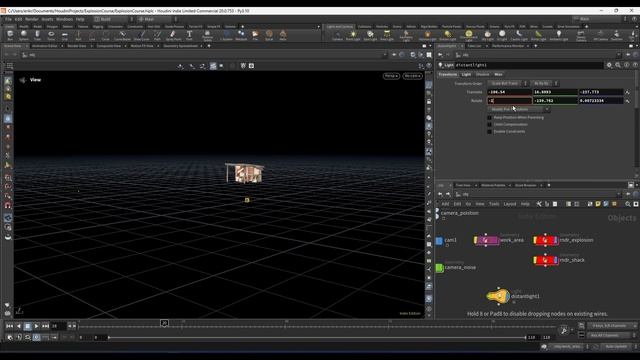The width and height of the screenshot is (640, 360).
Task: Click the playback range slider bar
Action: [x=317, y=338]
